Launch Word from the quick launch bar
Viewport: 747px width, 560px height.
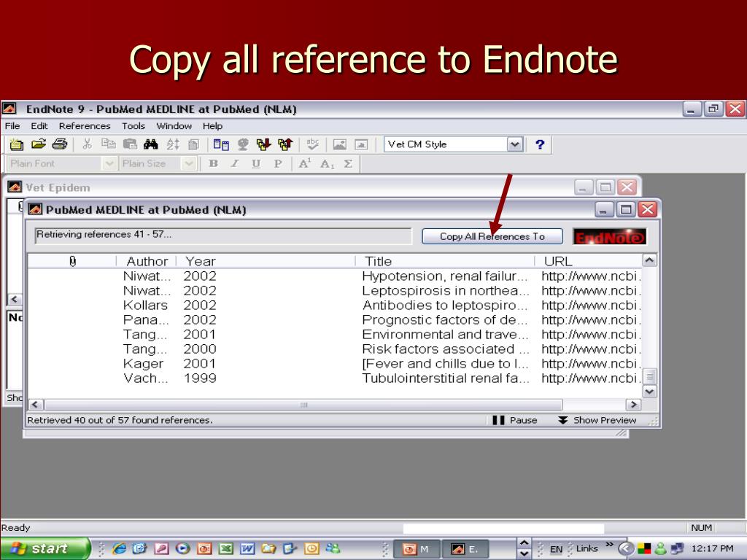(x=247, y=548)
